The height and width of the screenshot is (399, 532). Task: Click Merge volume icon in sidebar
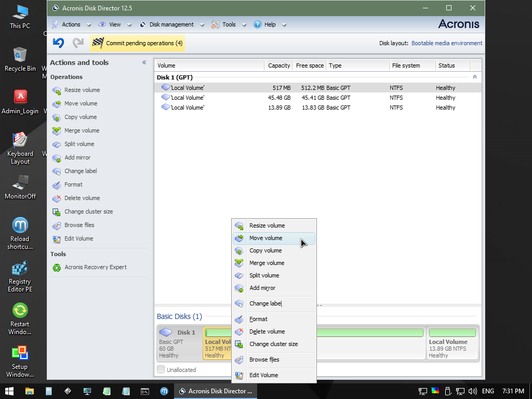[x=56, y=130]
